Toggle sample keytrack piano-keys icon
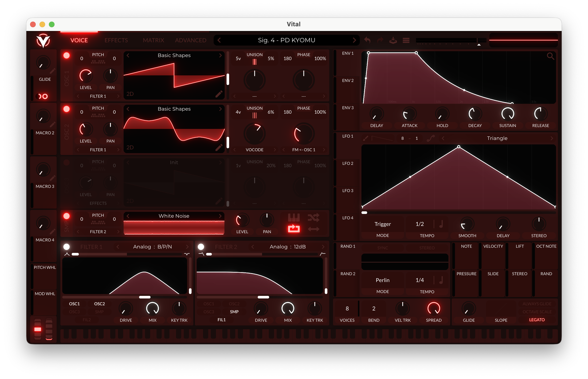The height and width of the screenshot is (379, 588). coord(294,217)
